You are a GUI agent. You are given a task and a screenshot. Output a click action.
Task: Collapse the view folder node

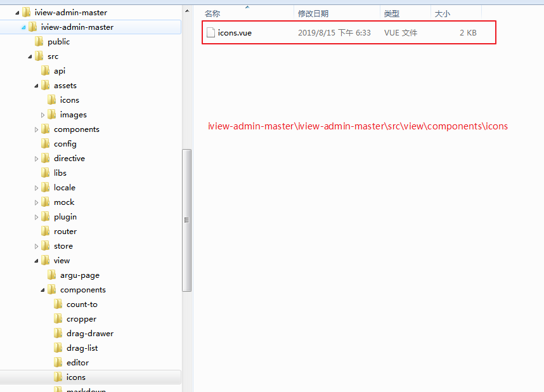[x=36, y=261]
